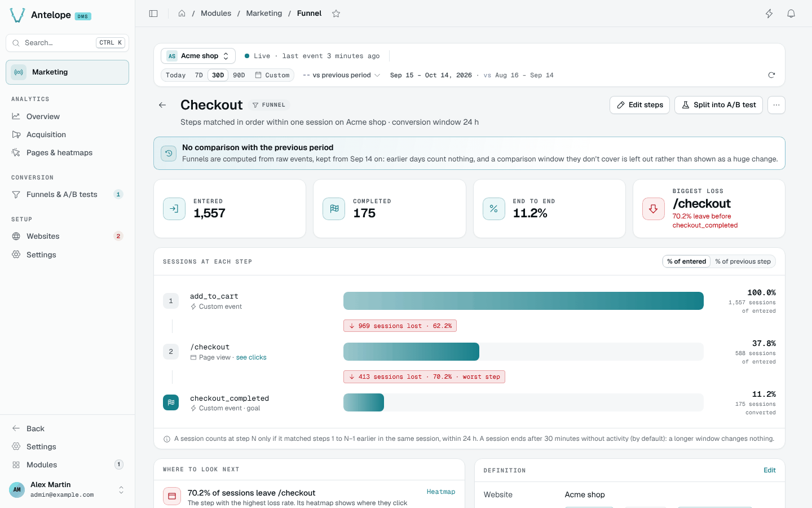
Task: Open the Acme shop site selector
Action: [198, 56]
